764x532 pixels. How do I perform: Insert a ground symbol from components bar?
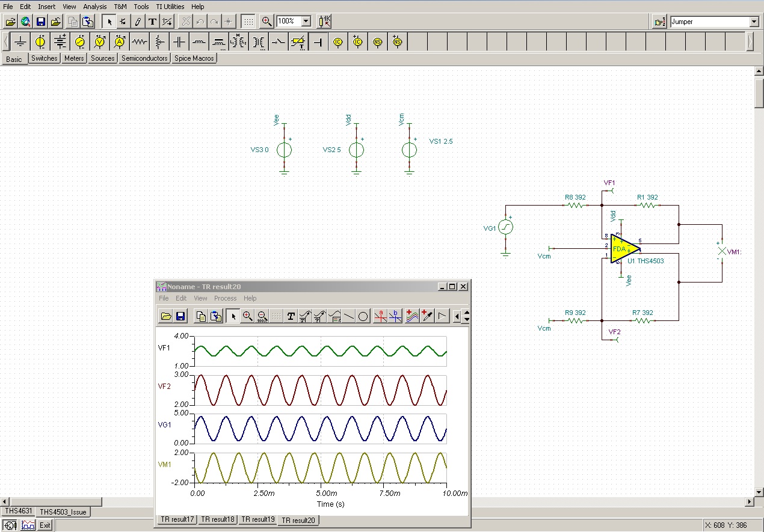[x=21, y=42]
